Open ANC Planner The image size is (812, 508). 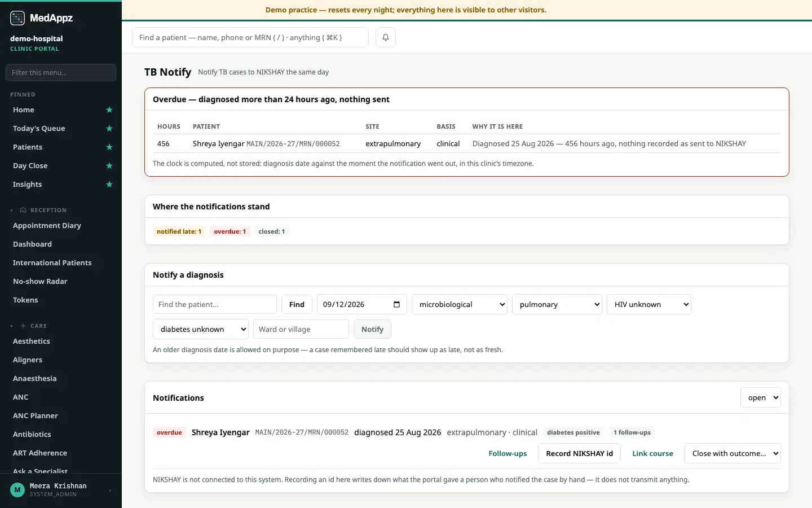pos(36,416)
